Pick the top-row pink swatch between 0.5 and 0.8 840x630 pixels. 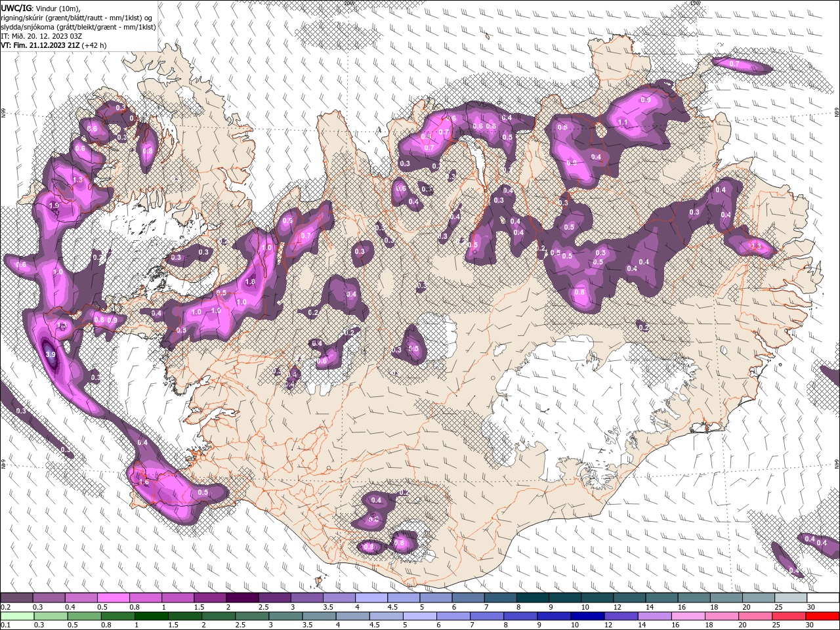[x=113, y=598]
